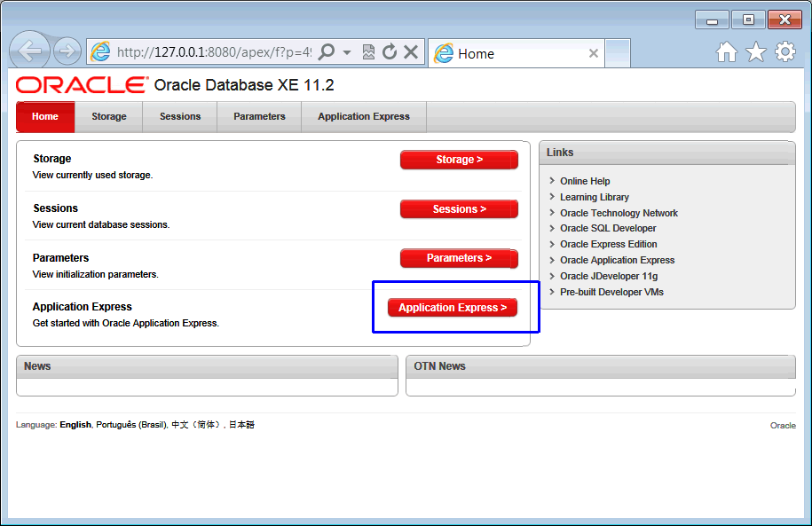Minimize the browser window
This screenshot has height=526, width=812.
point(712,20)
